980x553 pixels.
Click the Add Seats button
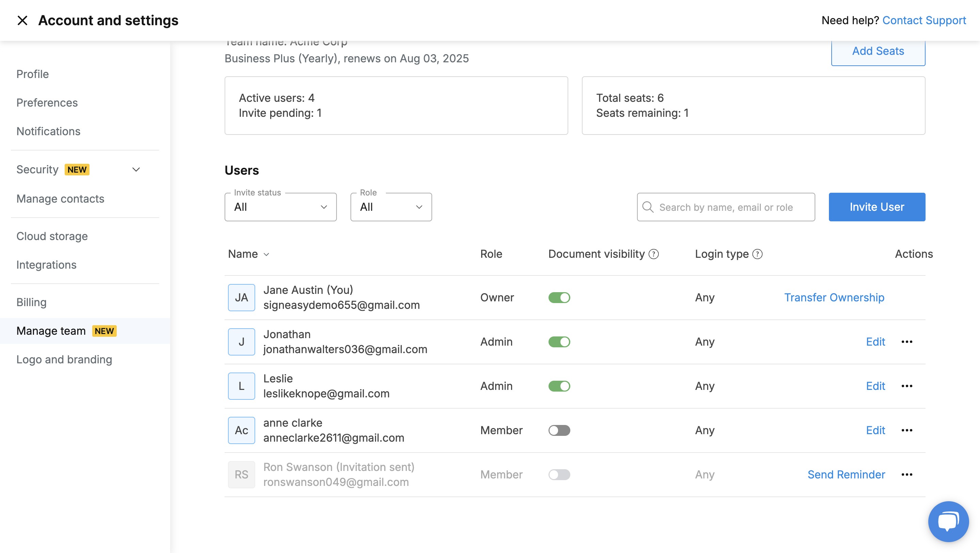[878, 51]
